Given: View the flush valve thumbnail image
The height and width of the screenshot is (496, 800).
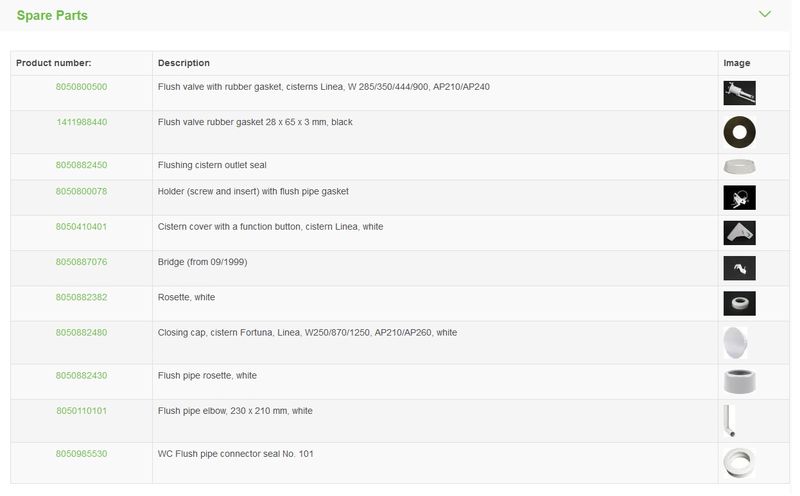Looking at the screenshot, I should [739, 93].
